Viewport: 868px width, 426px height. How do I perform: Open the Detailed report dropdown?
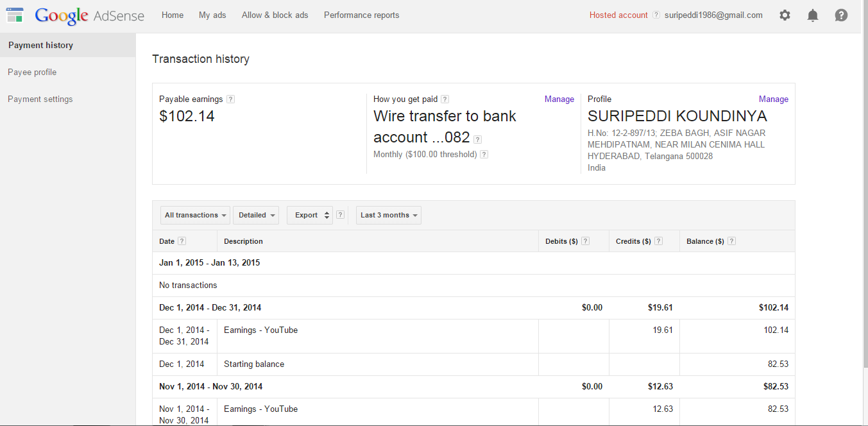[x=255, y=215]
